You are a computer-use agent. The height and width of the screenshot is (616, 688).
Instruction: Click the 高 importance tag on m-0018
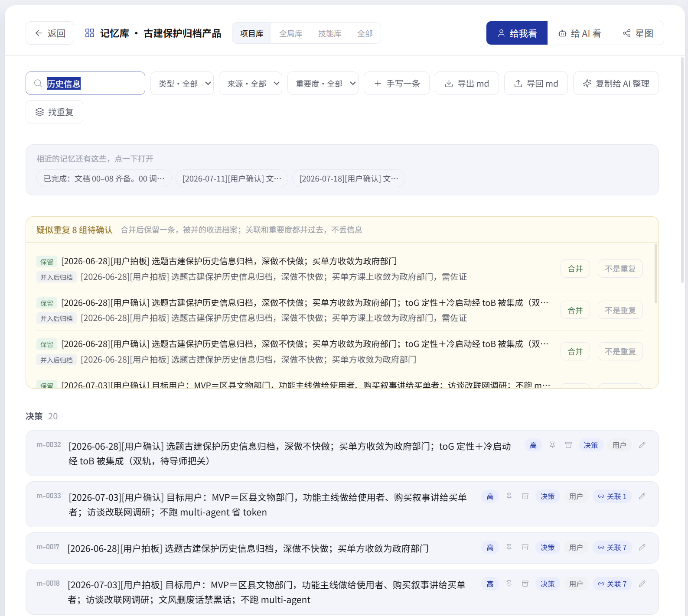490,584
